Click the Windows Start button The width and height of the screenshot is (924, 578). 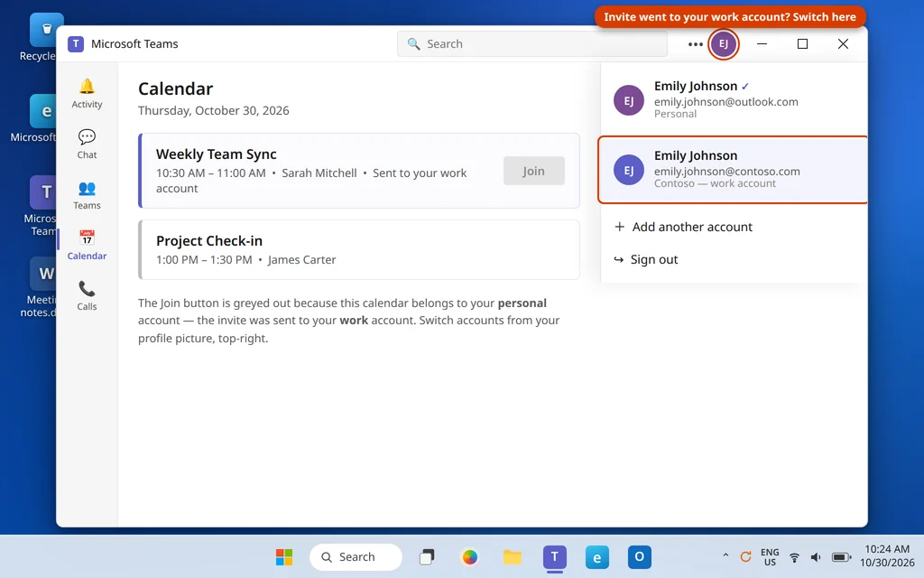(x=284, y=556)
